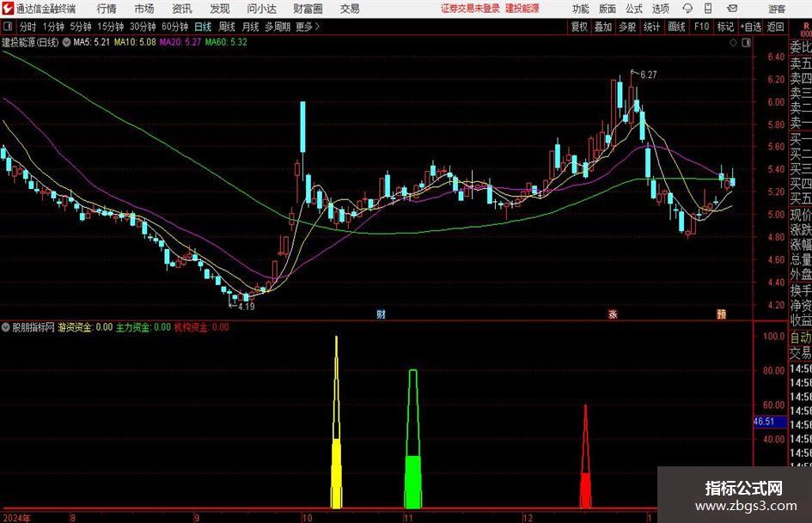Click MA20: 5.27 label
The image size is (812, 523).
[180, 42]
